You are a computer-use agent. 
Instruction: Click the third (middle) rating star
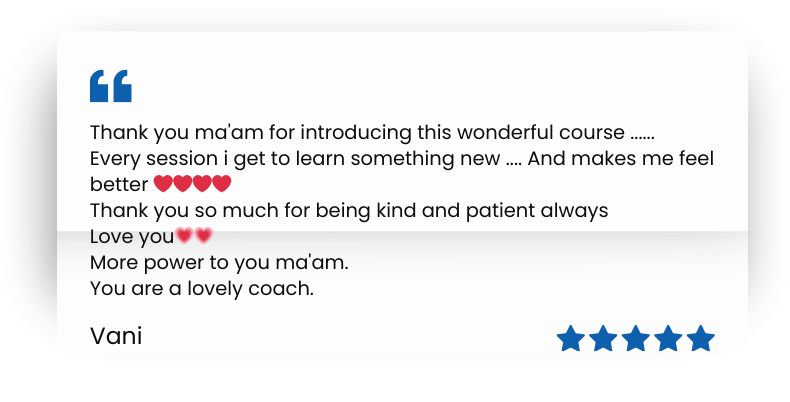pyautogui.click(x=636, y=339)
